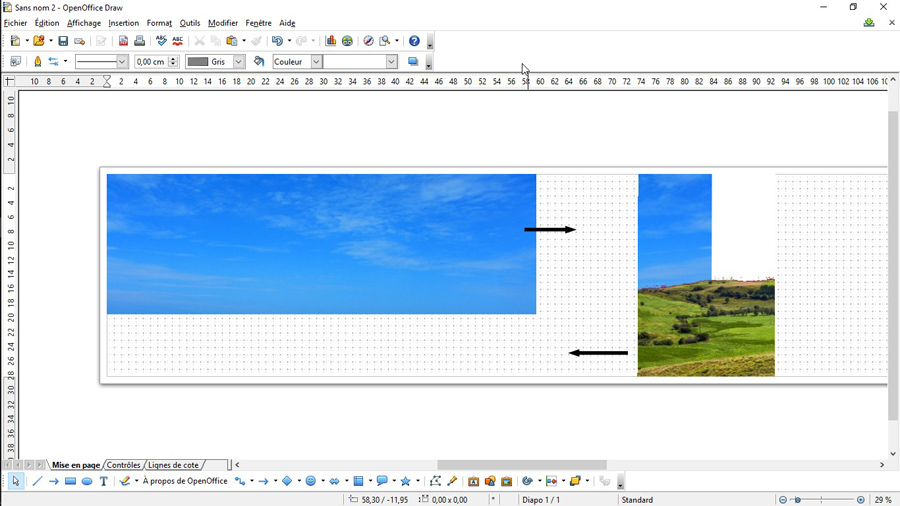
Task: Expand the Gris line color dropdown
Action: point(238,62)
